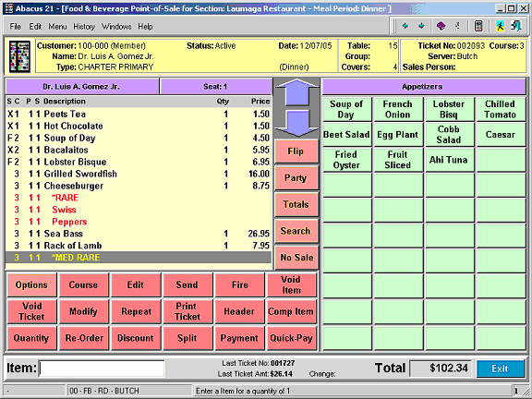Image resolution: width=532 pixels, height=399 pixels.
Task: Click the purple book help icon
Action: tap(441, 26)
